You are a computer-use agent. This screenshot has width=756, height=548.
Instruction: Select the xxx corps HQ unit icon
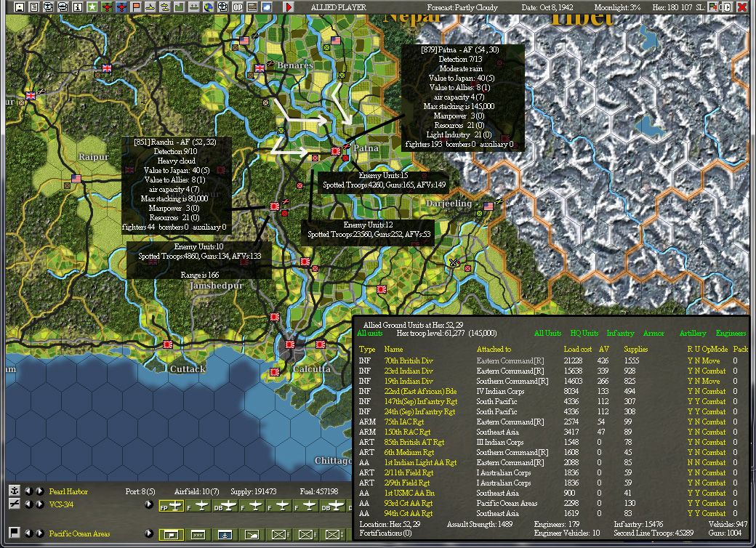(198, 534)
